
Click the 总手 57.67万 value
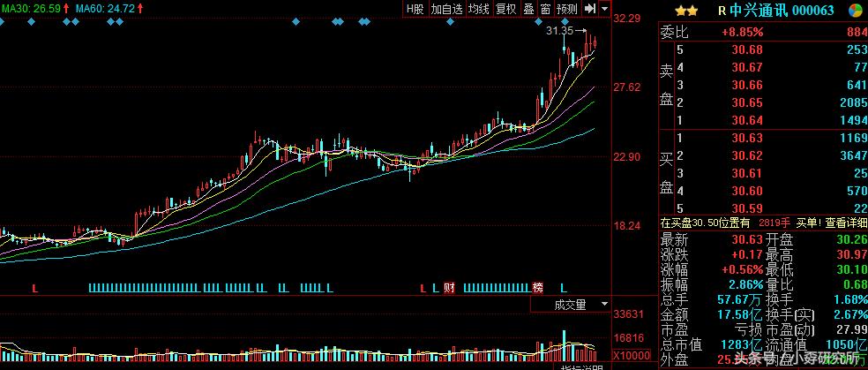pyautogui.click(x=741, y=300)
